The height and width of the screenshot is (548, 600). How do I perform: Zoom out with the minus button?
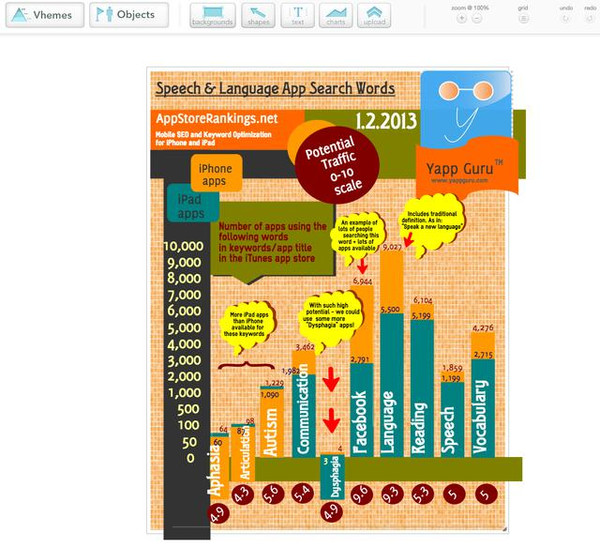click(477, 19)
